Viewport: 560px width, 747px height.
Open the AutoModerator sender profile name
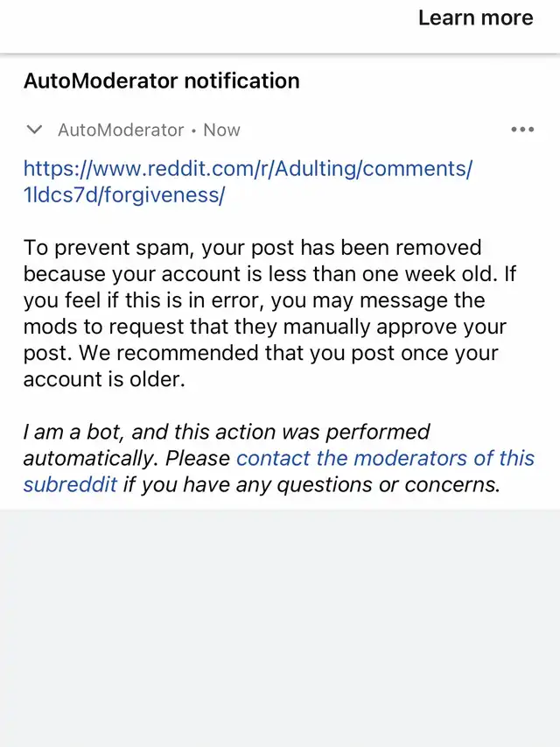click(x=121, y=130)
